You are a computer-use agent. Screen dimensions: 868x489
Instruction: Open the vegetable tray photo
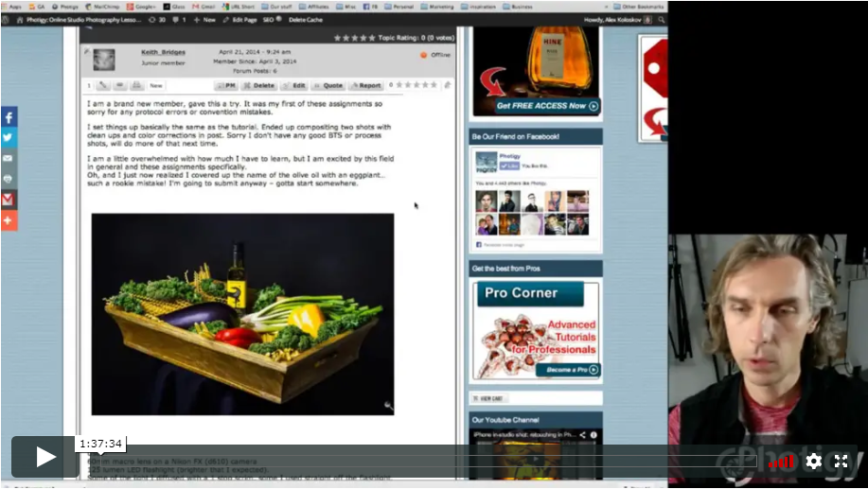coord(242,314)
